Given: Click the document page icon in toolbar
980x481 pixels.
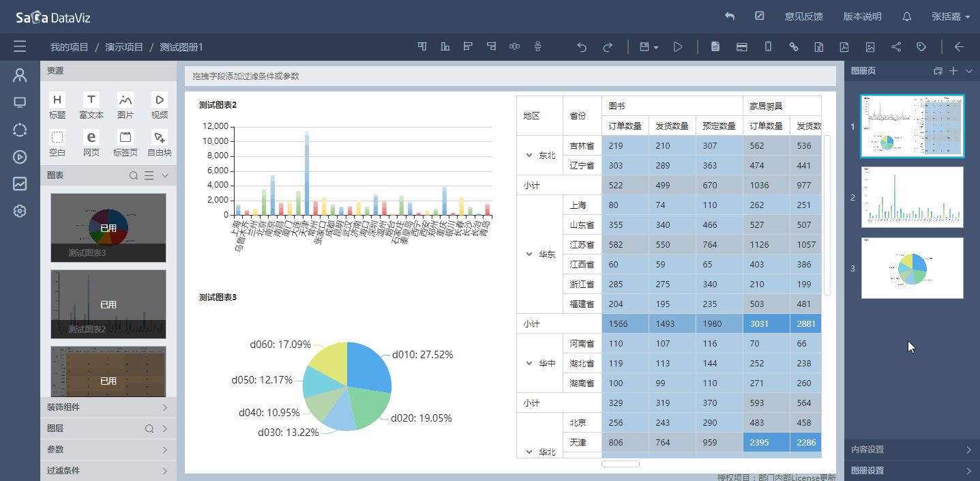Looking at the screenshot, I should (x=715, y=46).
